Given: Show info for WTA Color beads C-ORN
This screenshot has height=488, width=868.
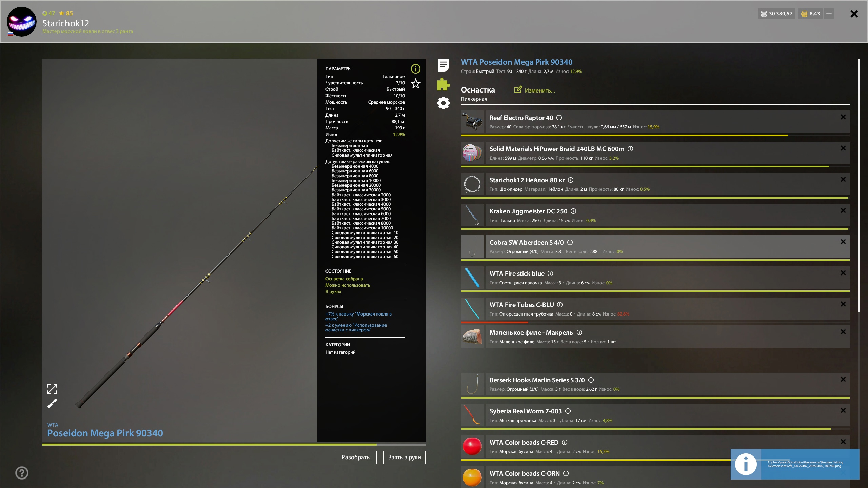Looking at the screenshot, I should 566,473.
